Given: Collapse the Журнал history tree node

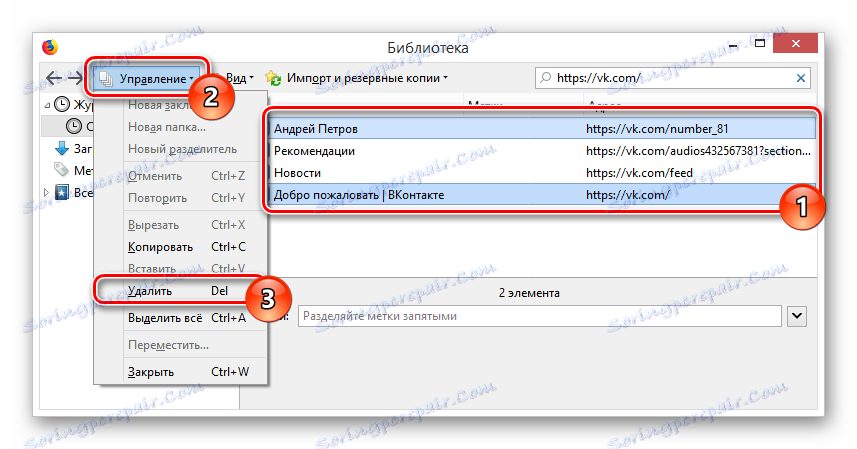Looking at the screenshot, I should [47, 105].
